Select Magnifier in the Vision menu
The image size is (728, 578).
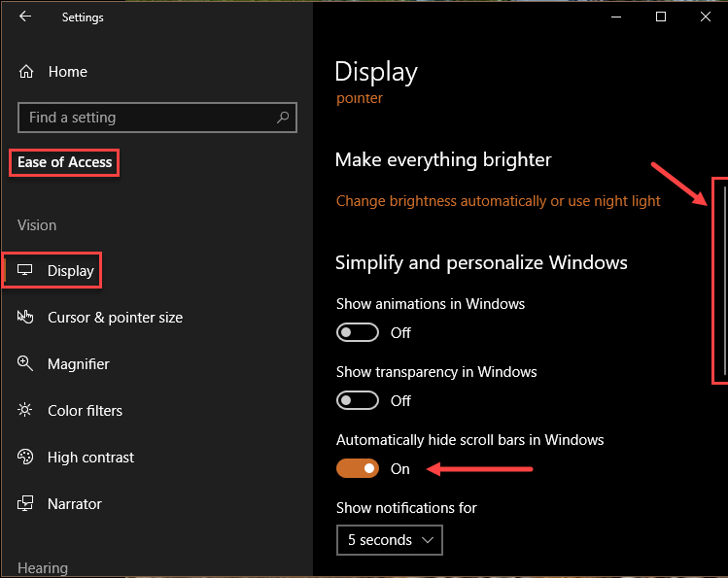[x=79, y=364]
